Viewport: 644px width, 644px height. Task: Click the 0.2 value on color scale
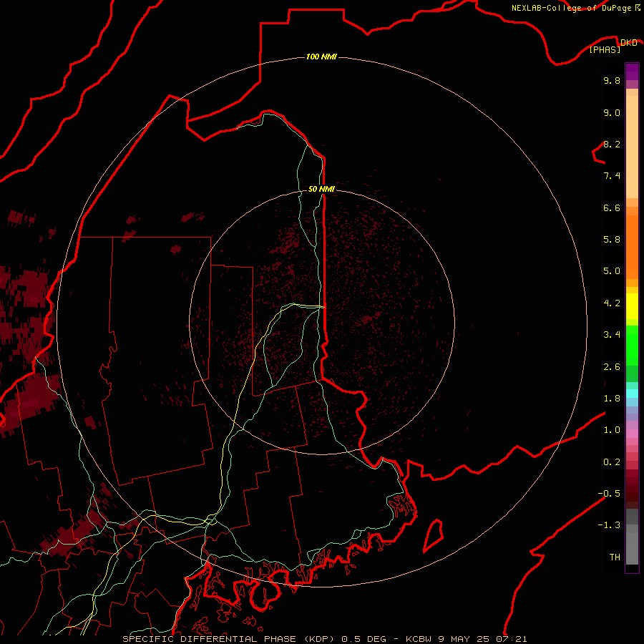(612, 462)
